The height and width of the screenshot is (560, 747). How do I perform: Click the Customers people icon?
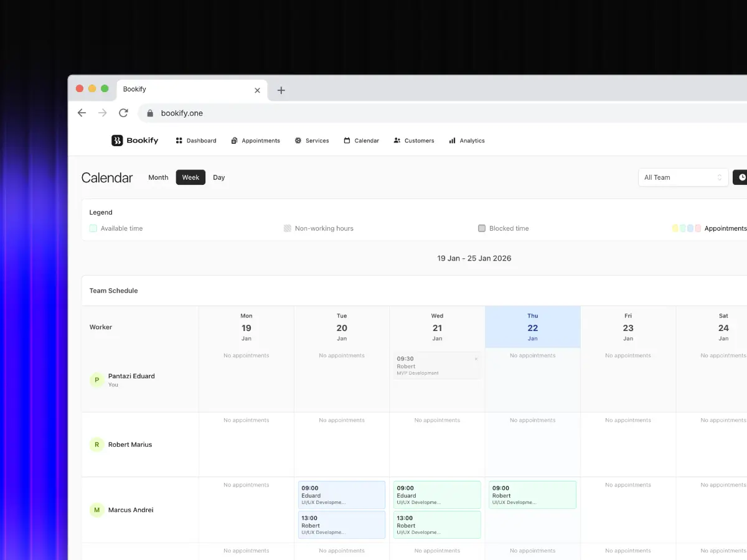tap(397, 141)
